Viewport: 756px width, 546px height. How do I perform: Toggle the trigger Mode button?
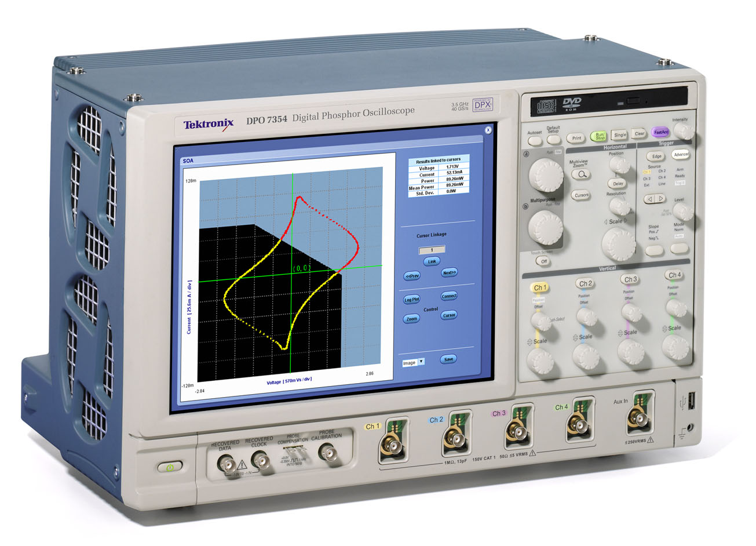[680, 248]
